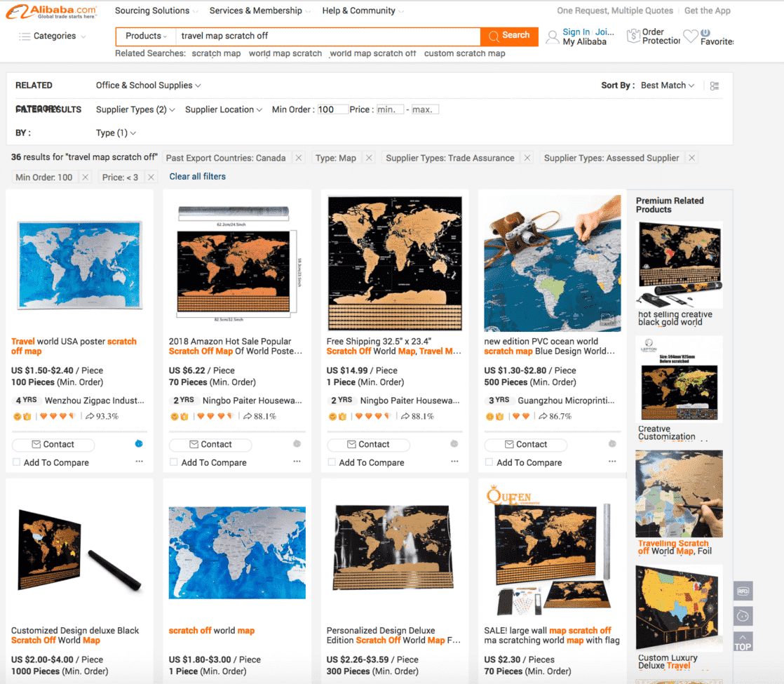Viewport: 784px width, 684px height.
Task: Click Get the App link
Action: click(707, 11)
